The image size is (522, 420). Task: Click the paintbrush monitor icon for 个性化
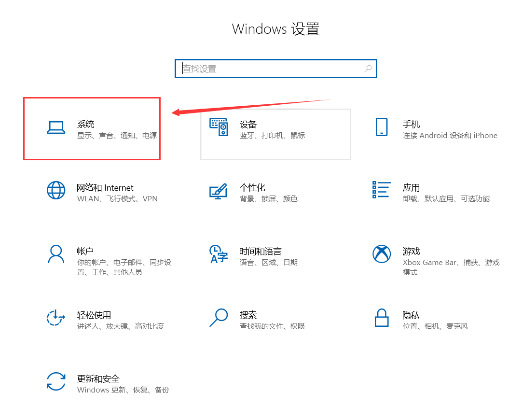pos(219,192)
